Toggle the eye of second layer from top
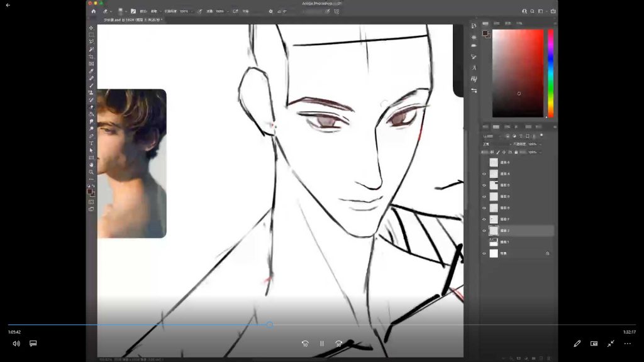This screenshot has height=362, width=644. click(x=484, y=173)
